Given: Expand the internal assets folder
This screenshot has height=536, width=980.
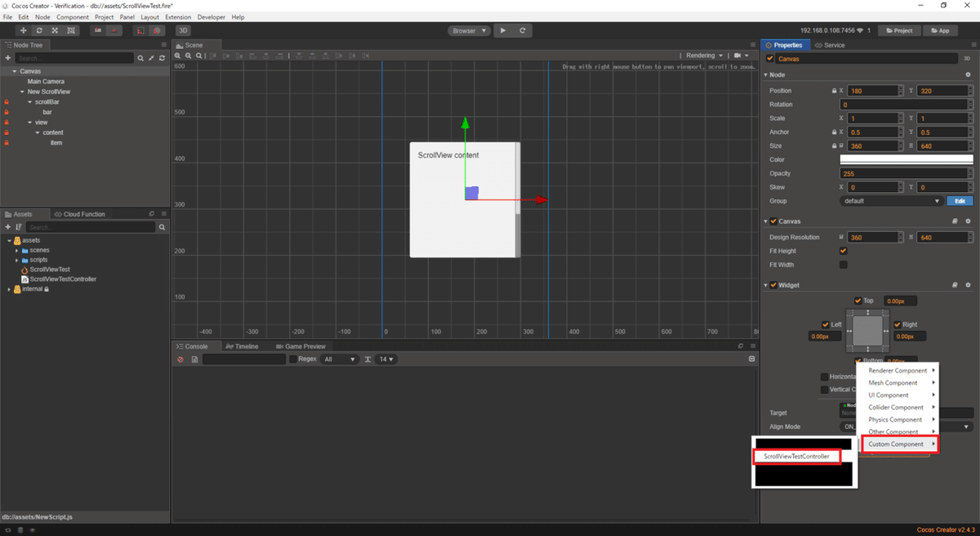Looking at the screenshot, I should (9, 289).
